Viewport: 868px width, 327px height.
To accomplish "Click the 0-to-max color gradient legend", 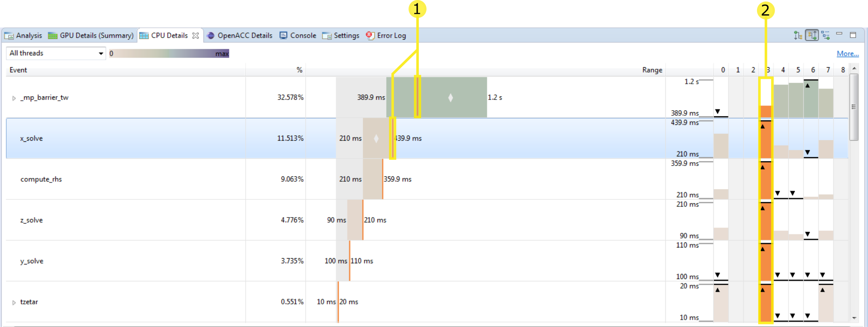I will (169, 53).
